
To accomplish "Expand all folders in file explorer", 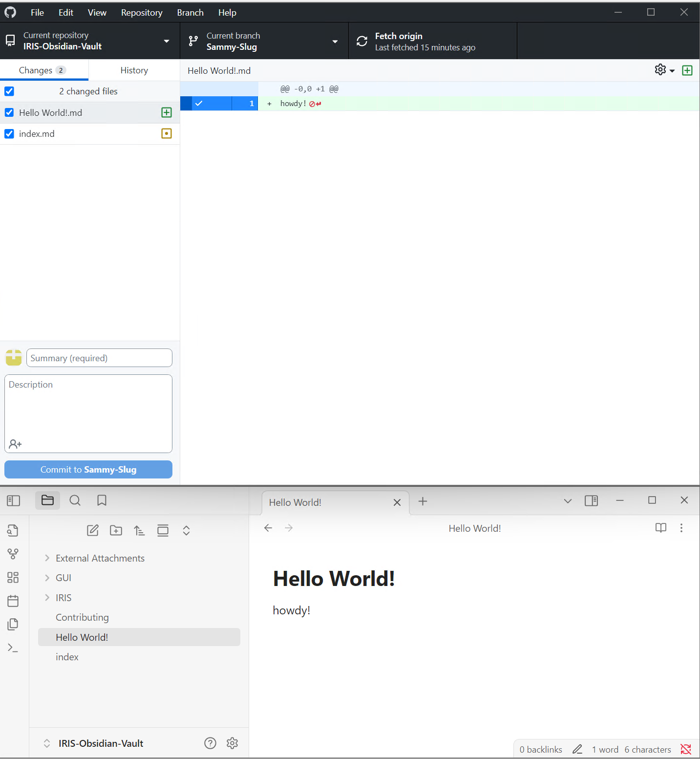I will (x=186, y=530).
